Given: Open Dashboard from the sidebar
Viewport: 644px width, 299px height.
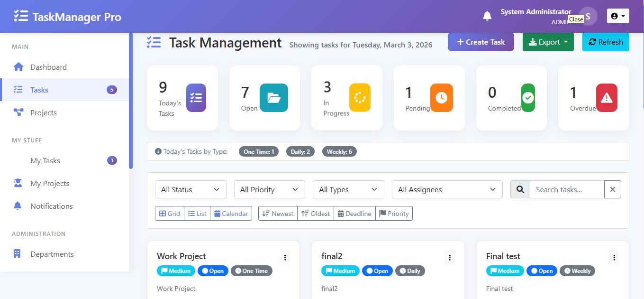Looking at the screenshot, I should click(x=48, y=67).
